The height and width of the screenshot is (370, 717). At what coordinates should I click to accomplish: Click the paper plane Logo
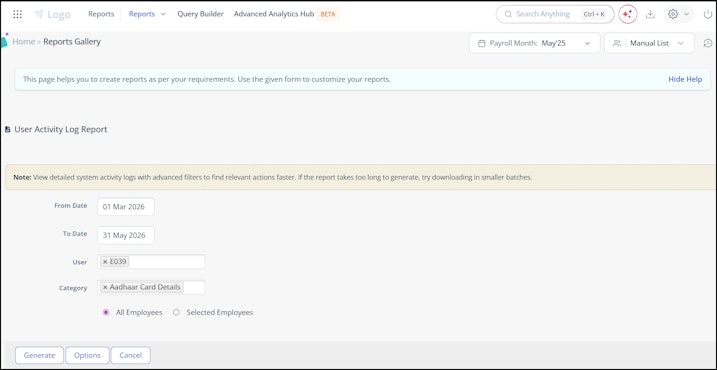[x=53, y=15]
